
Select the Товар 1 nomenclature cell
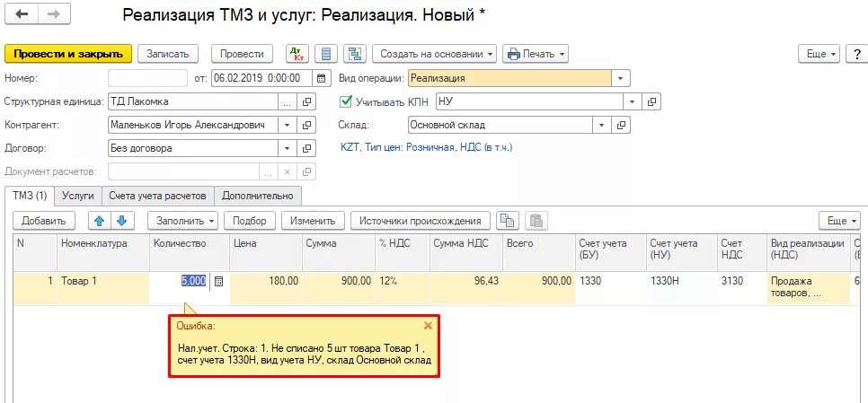tap(103, 287)
